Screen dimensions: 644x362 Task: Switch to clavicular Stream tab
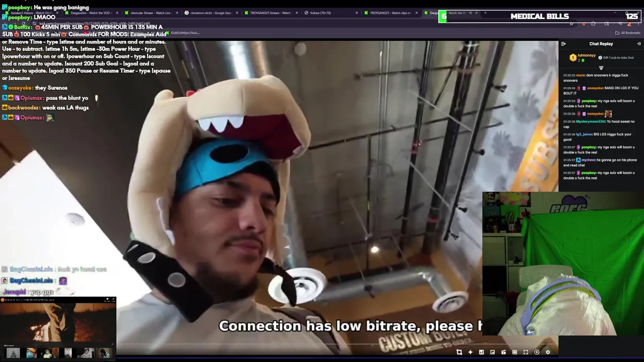point(151,13)
